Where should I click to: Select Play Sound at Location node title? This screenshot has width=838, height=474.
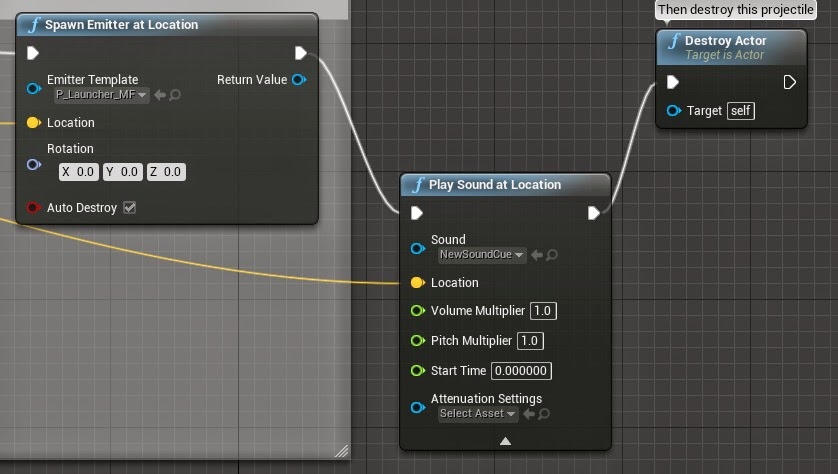(495, 184)
